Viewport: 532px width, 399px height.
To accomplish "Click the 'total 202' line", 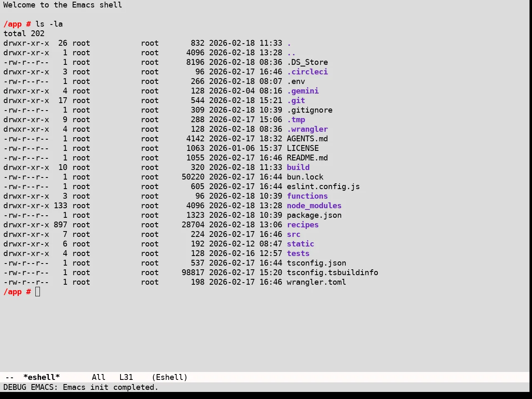I will tap(24, 34).
